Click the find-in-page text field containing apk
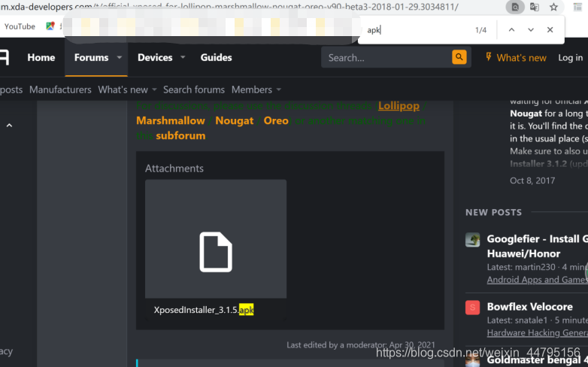Screen dimensions: 588x367 pos(417,30)
